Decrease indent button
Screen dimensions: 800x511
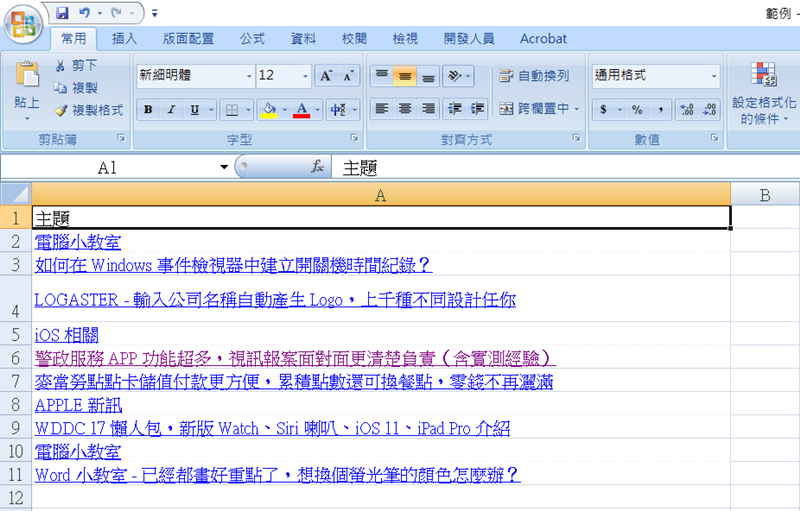(454, 109)
